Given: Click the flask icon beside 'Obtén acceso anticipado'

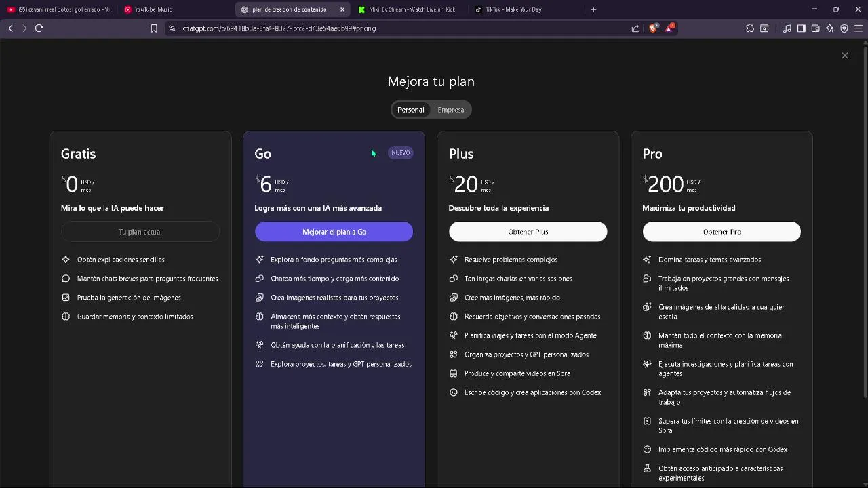Looking at the screenshot, I should pos(647,468).
